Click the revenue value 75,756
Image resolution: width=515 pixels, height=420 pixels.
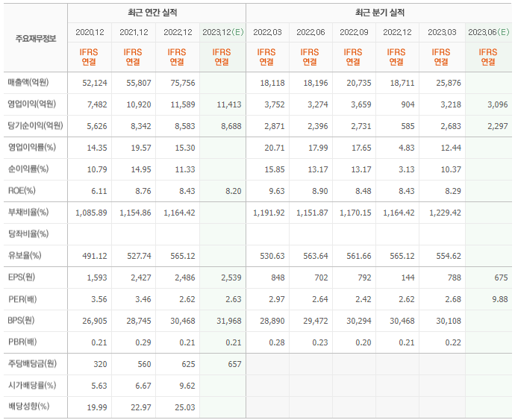(183, 83)
